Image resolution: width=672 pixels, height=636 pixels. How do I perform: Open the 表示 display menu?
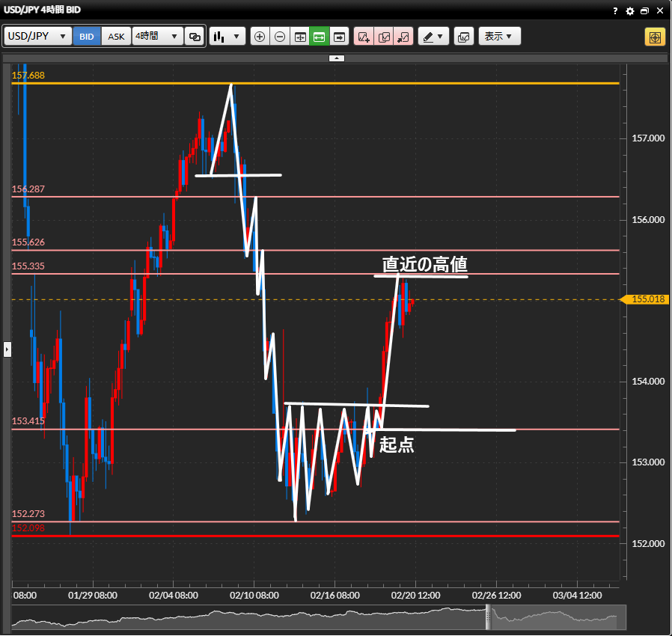click(499, 37)
